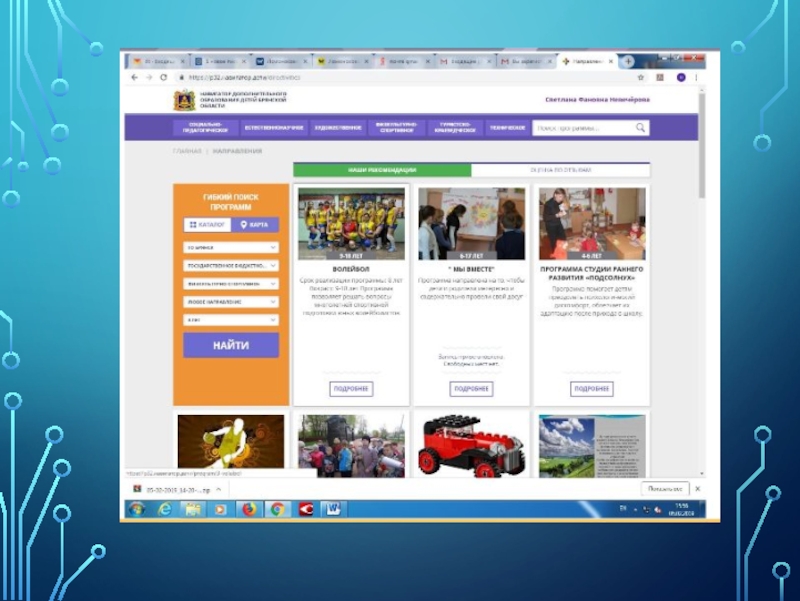Screen dimensions: 800x601
Task: Click the page vertical scrollbar thumb
Action: point(702,145)
